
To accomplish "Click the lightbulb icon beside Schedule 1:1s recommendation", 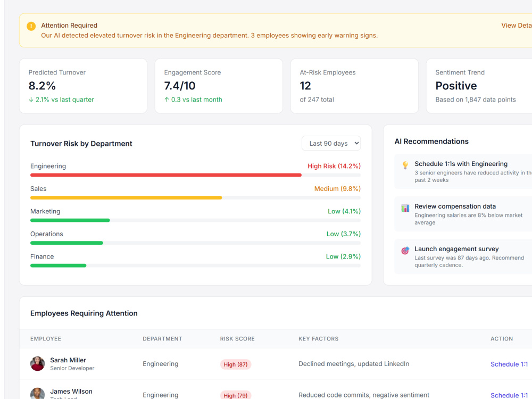I will coord(405,165).
